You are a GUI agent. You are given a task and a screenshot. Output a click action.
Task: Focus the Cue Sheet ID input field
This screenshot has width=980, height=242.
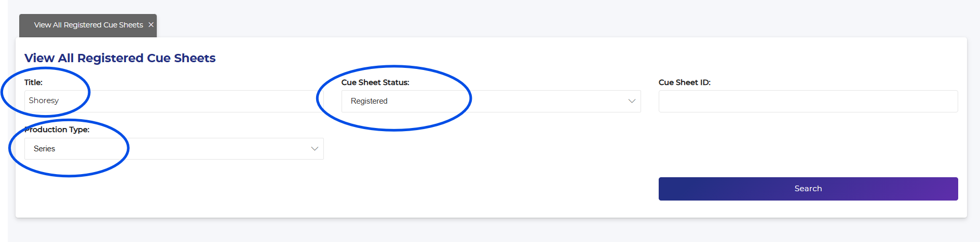[x=808, y=102]
